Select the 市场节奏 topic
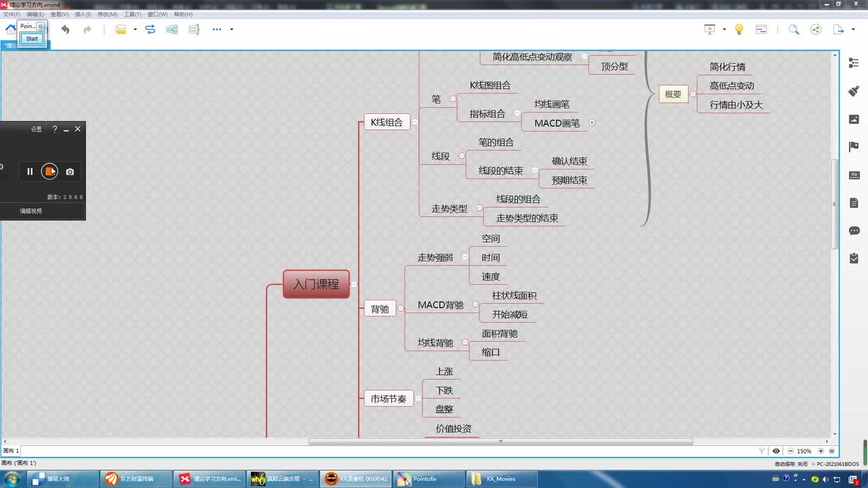The width and height of the screenshot is (868, 488). pos(389,399)
